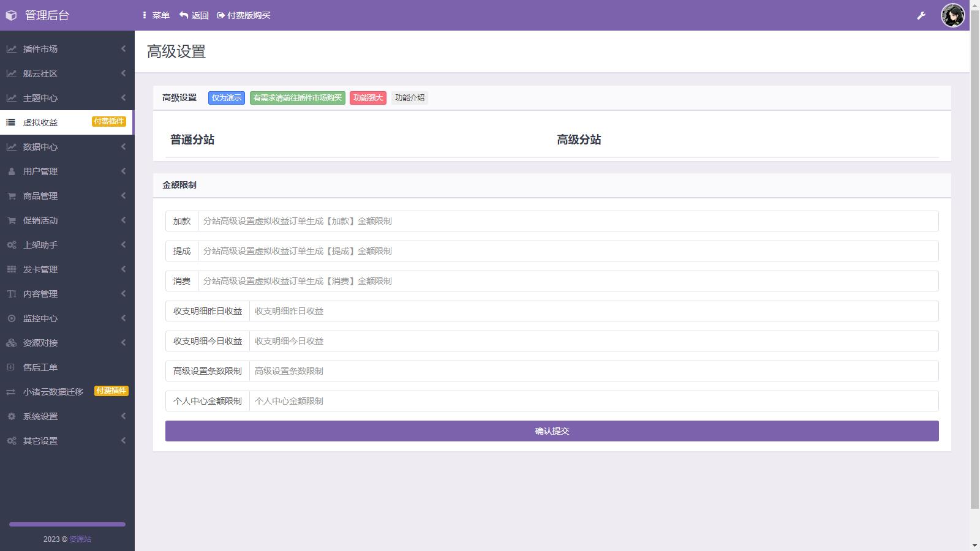Click the 用户管理 user icon in sidebar

point(11,171)
